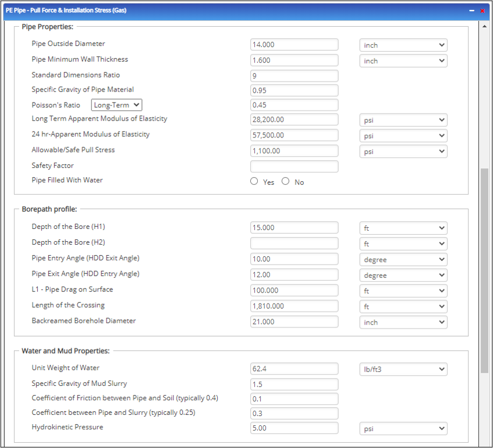Image resolution: width=493 pixels, height=448 pixels.
Task: Minimize the PE Pipe dialog window
Action: (x=471, y=10)
